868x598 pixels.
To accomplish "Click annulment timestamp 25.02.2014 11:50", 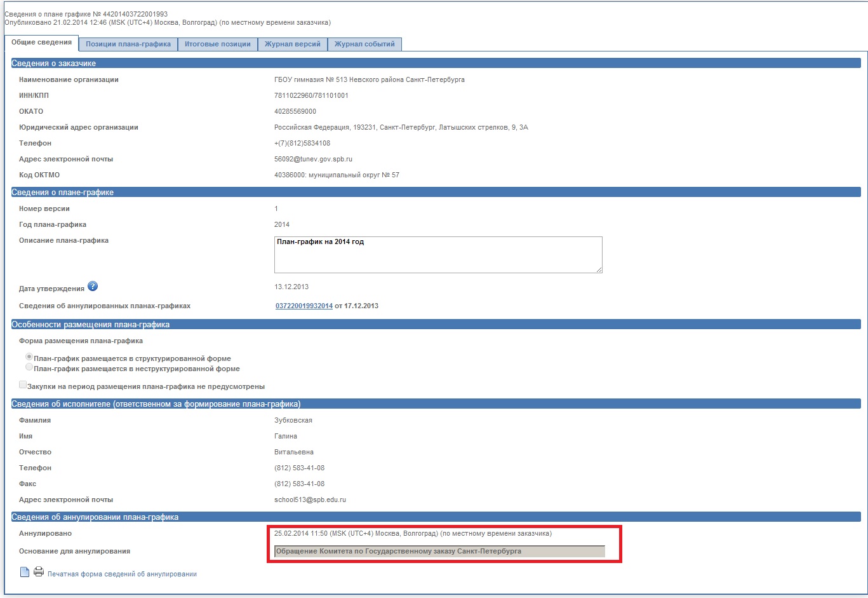I will click(x=413, y=533).
